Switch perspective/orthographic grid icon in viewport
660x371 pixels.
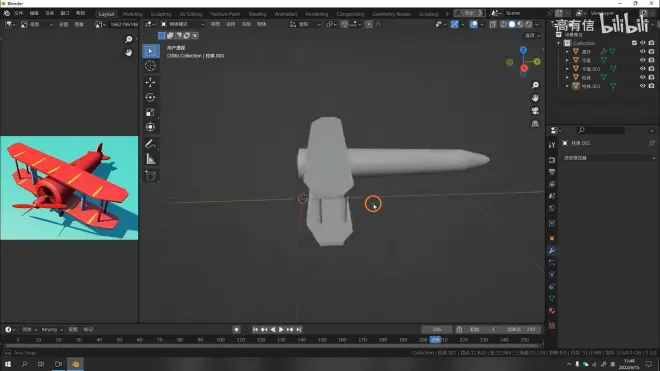click(x=535, y=124)
